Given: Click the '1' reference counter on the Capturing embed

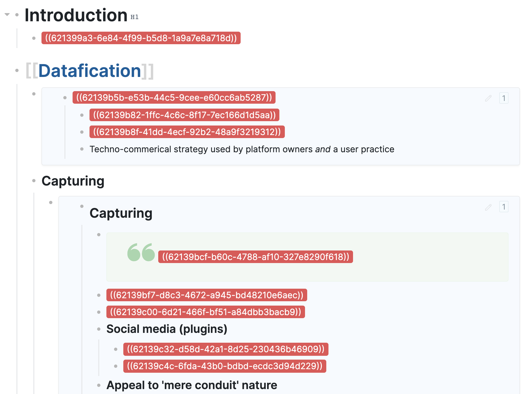Looking at the screenshot, I should pos(504,207).
